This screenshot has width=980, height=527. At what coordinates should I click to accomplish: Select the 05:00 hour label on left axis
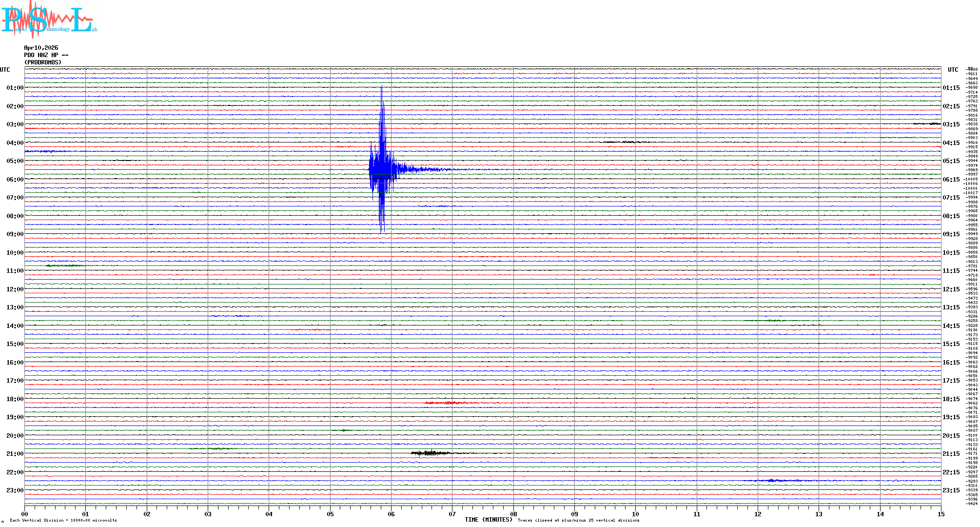(x=15, y=161)
